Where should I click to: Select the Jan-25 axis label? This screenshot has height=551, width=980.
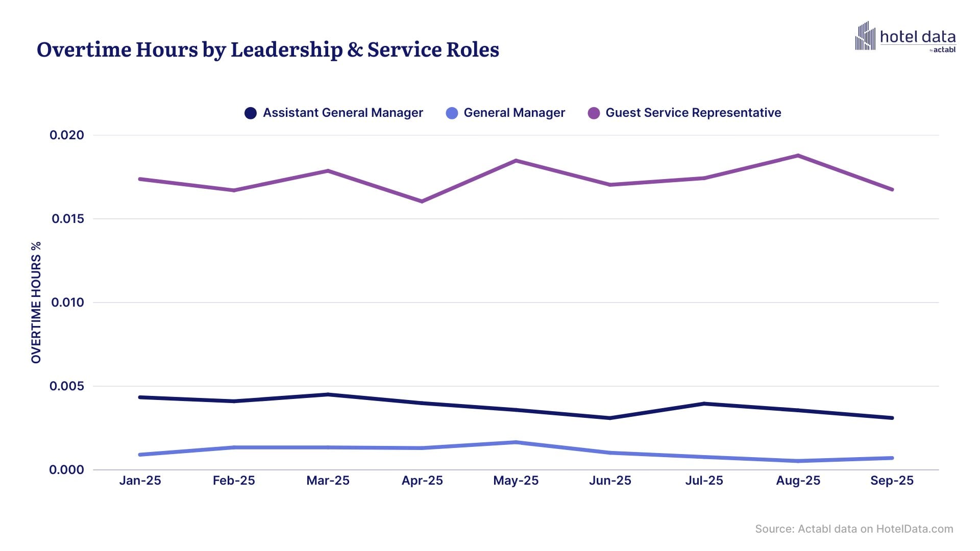[x=140, y=481]
